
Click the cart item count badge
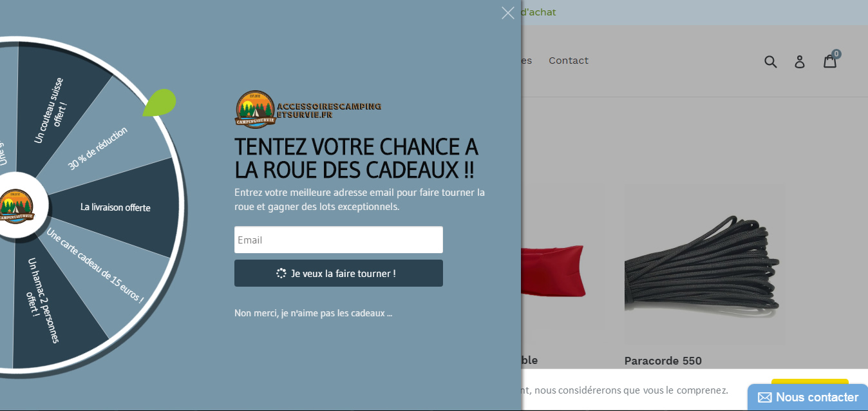(836, 54)
